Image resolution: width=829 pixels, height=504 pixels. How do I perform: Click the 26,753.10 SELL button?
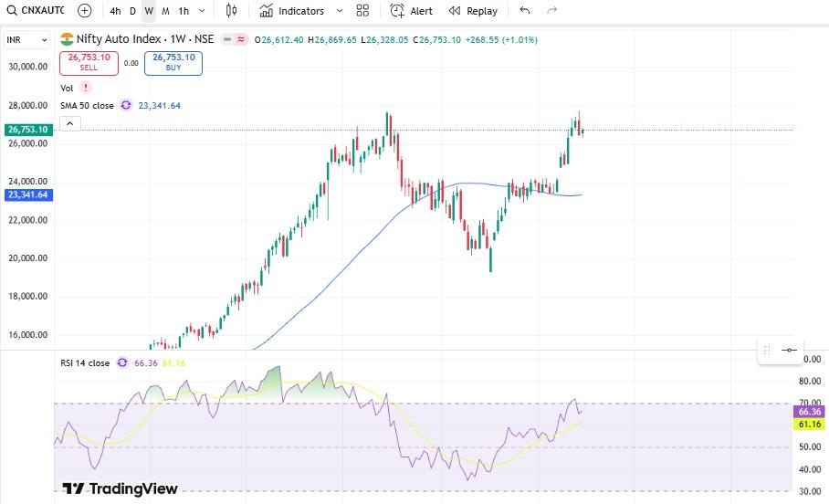pyautogui.click(x=89, y=64)
